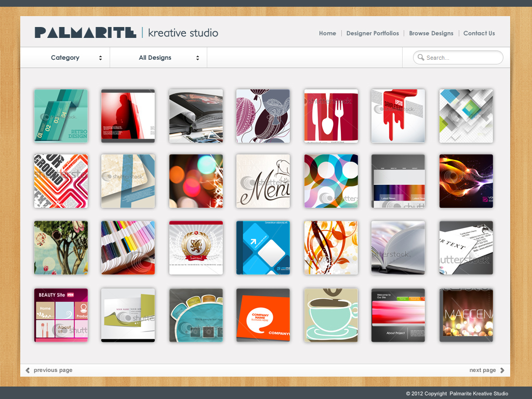The width and height of the screenshot is (532, 399).
Task: Open the beige paper blue stripe thumbnail
Action: [128, 181]
